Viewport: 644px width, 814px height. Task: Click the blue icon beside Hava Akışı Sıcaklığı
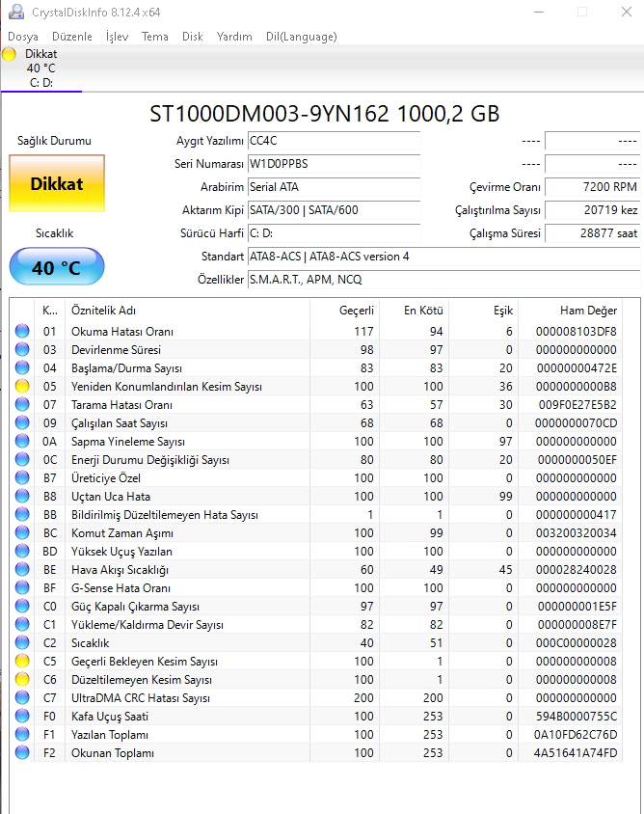point(23,570)
